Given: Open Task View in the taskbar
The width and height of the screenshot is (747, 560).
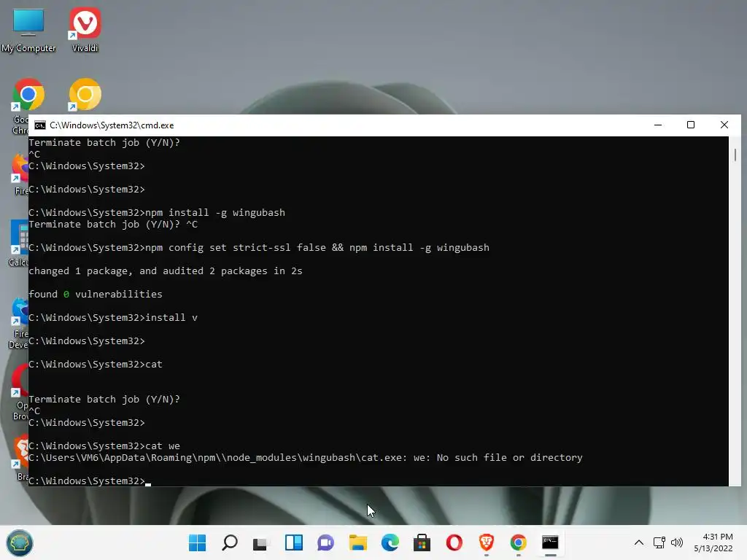Looking at the screenshot, I should 262,542.
